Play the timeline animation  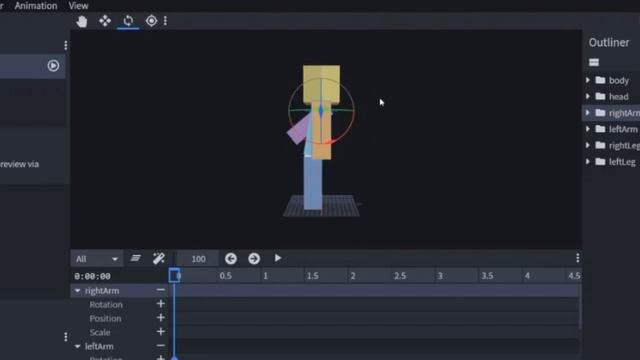(x=278, y=258)
